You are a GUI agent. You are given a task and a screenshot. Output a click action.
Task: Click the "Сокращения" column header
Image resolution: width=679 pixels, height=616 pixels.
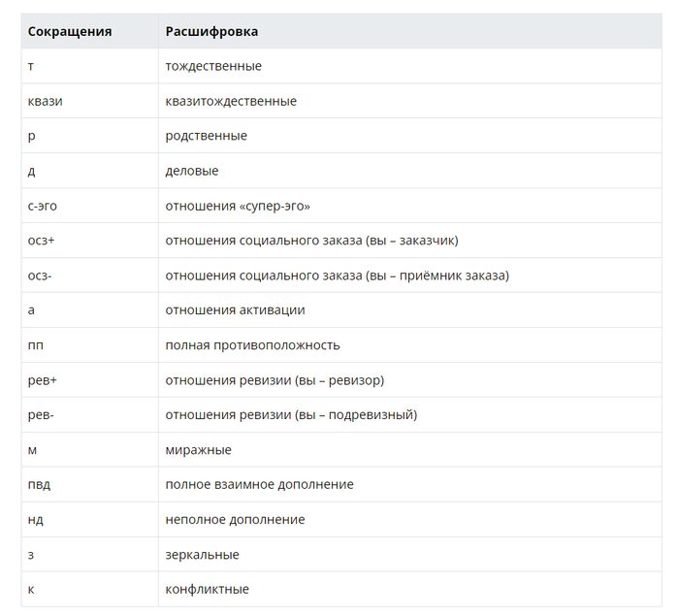70,31
